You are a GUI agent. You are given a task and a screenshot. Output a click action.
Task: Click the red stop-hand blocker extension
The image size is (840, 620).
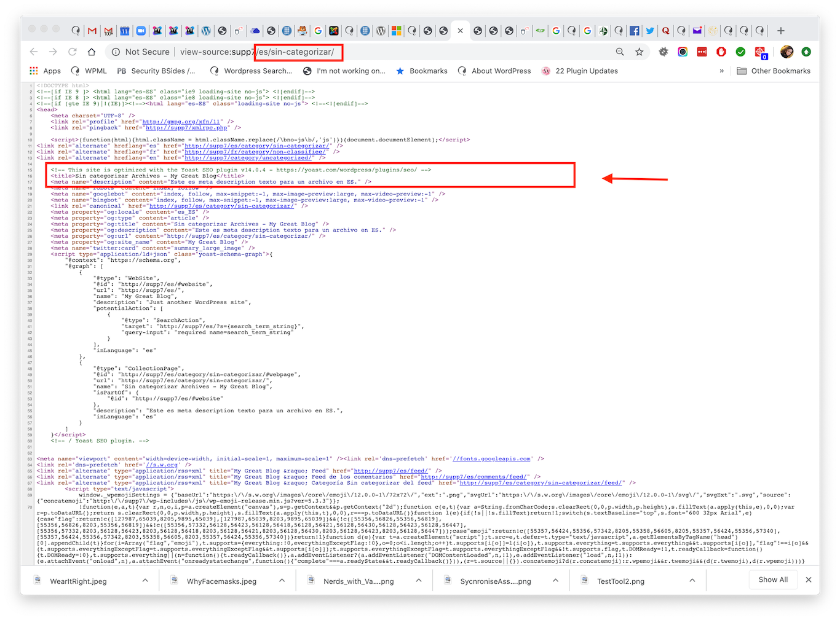click(721, 52)
